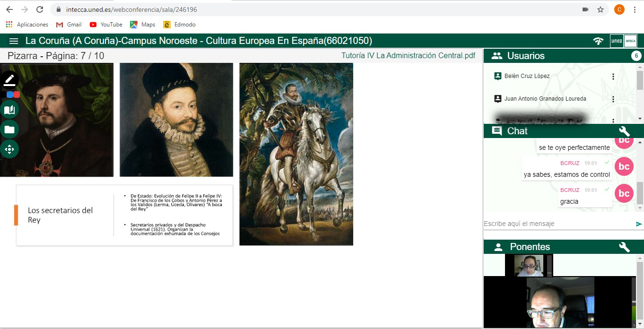The width and height of the screenshot is (644, 329).
Task: Click the middle portrait with ruff collar
Action: pos(176,120)
